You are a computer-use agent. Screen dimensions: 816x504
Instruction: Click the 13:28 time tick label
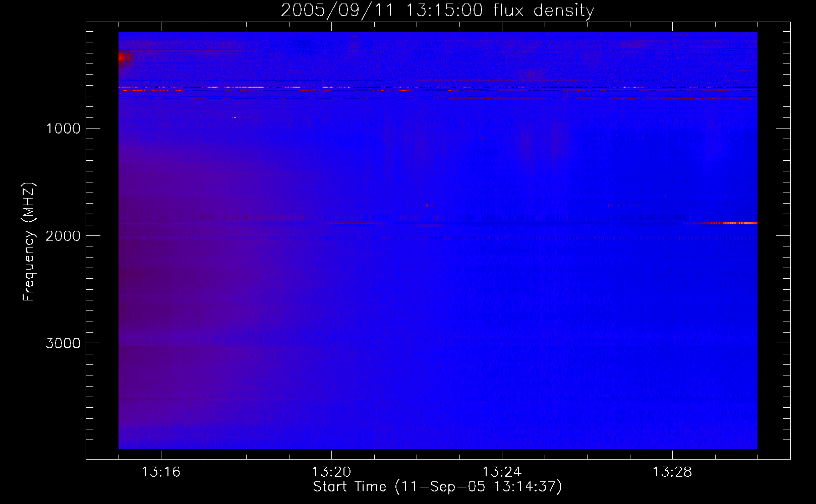(x=672, y=472)
